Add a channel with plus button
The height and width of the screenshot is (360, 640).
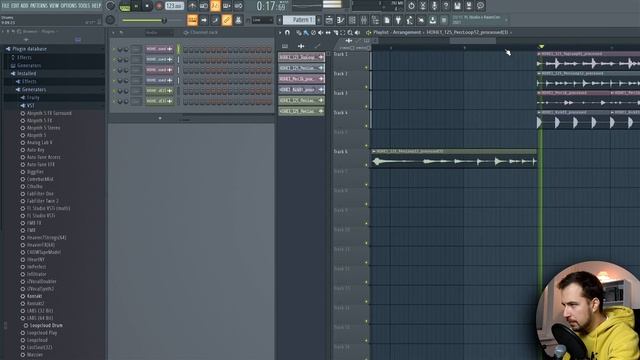(160, 118)
